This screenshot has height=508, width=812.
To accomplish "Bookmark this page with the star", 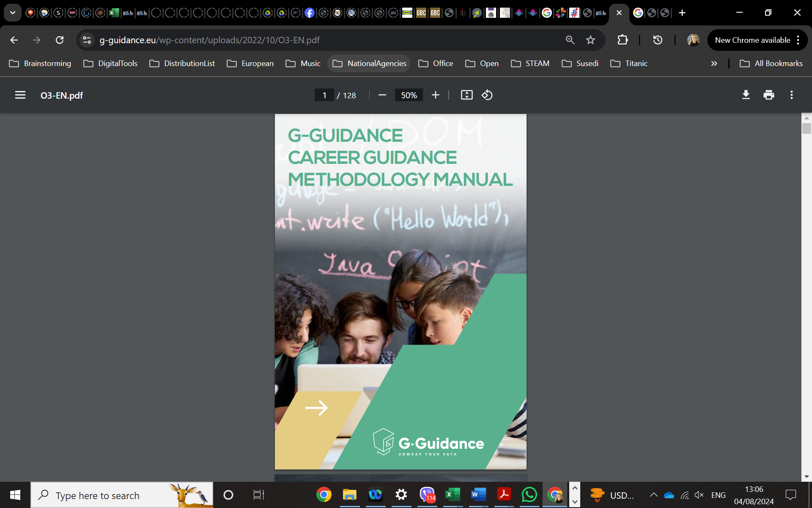I will pos(590,40).
